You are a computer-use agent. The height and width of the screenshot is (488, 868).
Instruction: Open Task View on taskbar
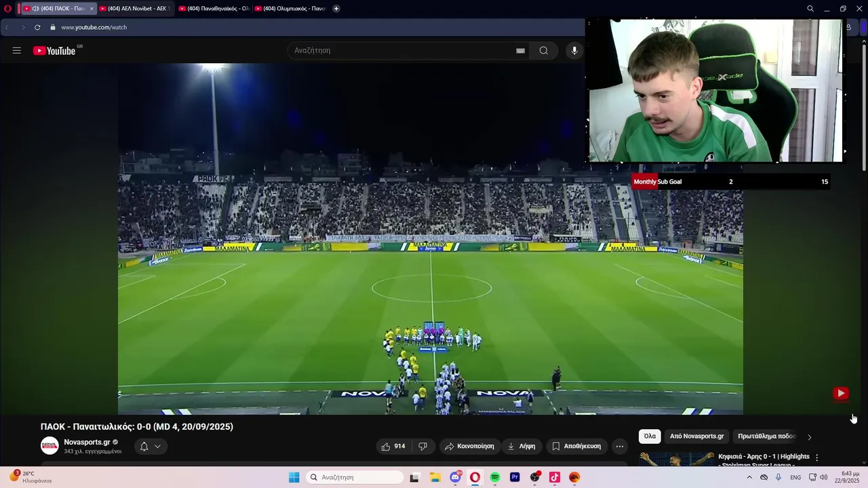click(414, 477)
